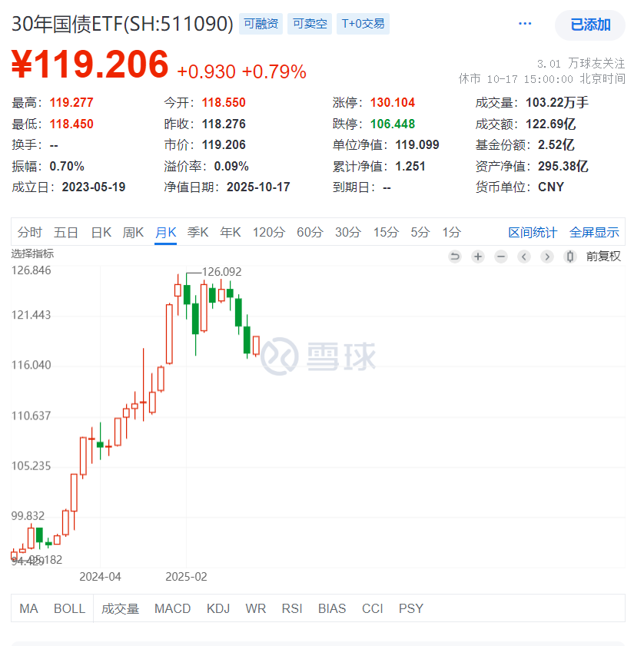
Task: Click 昨收 value 118.276
Action: point(224,124)
